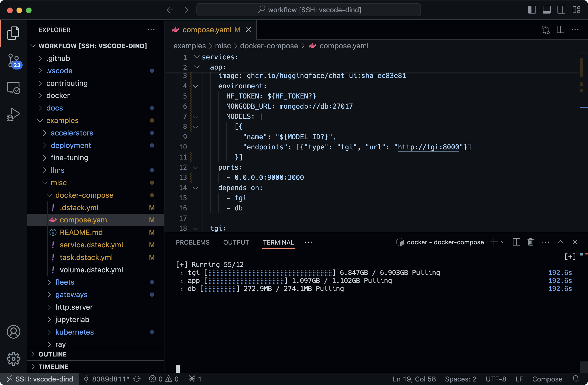This screenshot has height=385, width=588.
Task: Toggle the bottom panel visibility
Action: pyautogui.click(x=547, y=10)
